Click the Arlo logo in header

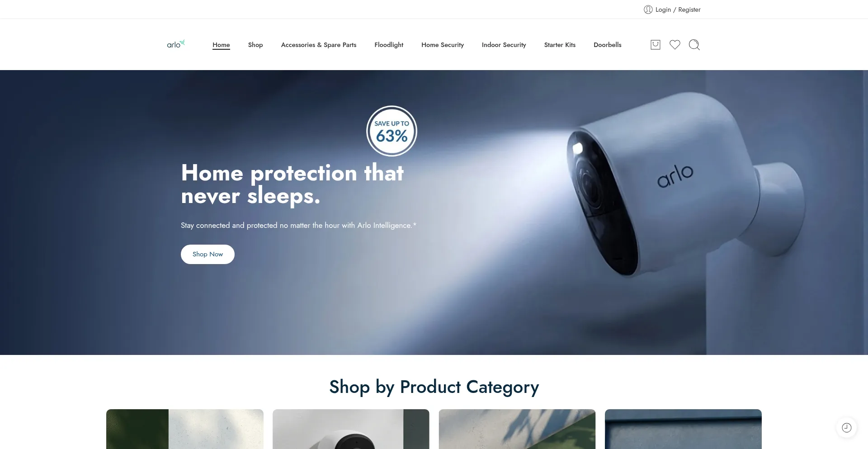[176, 44]
